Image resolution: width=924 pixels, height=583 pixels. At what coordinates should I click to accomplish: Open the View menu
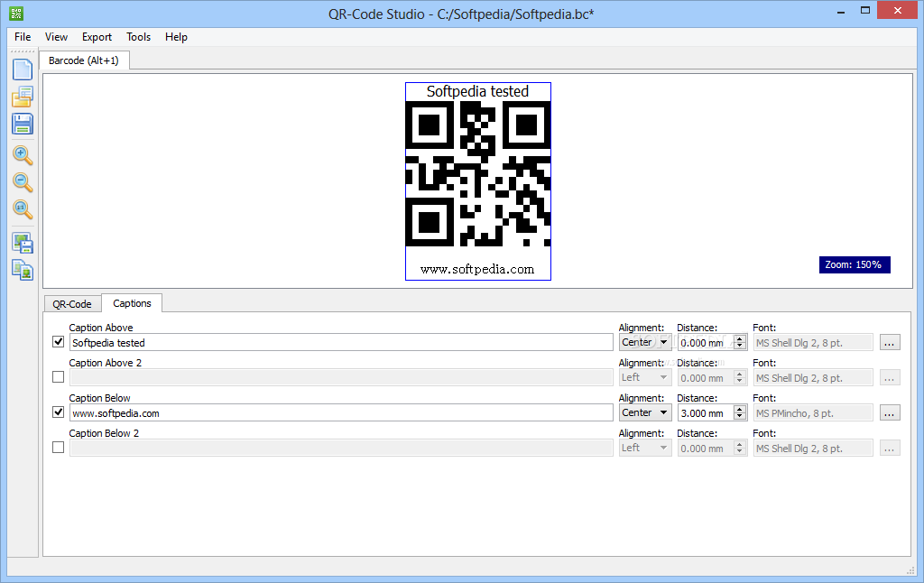[56, 36]
